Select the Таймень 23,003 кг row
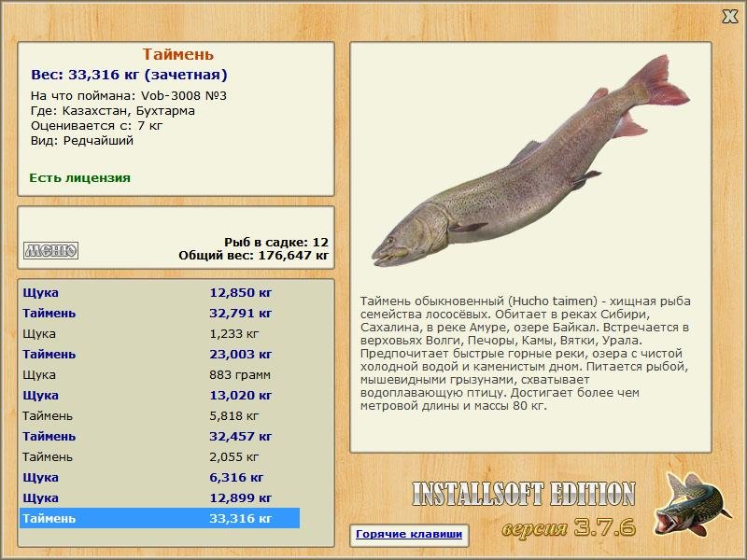This screenshot has height=560, width=747. tap(160, 354)
